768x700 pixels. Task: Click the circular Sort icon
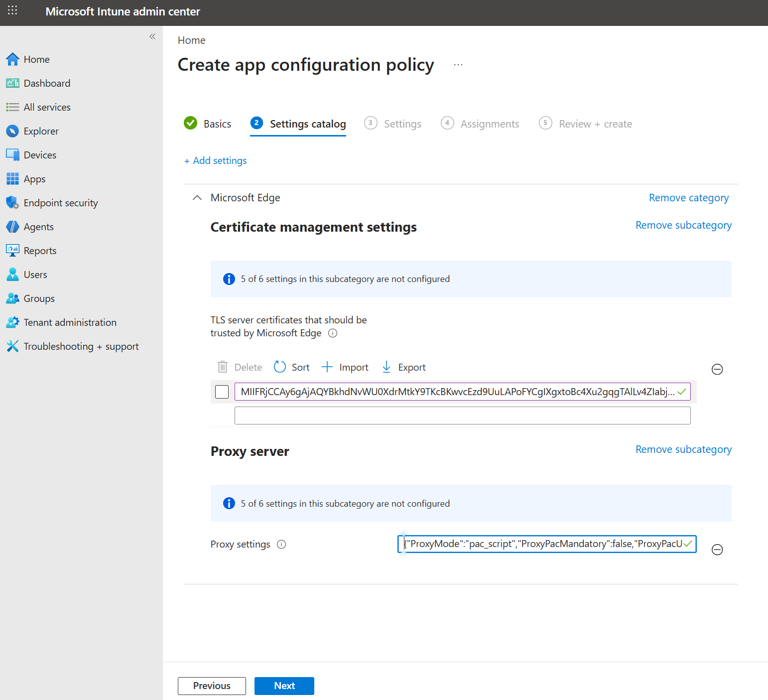[x=280, y=367]
